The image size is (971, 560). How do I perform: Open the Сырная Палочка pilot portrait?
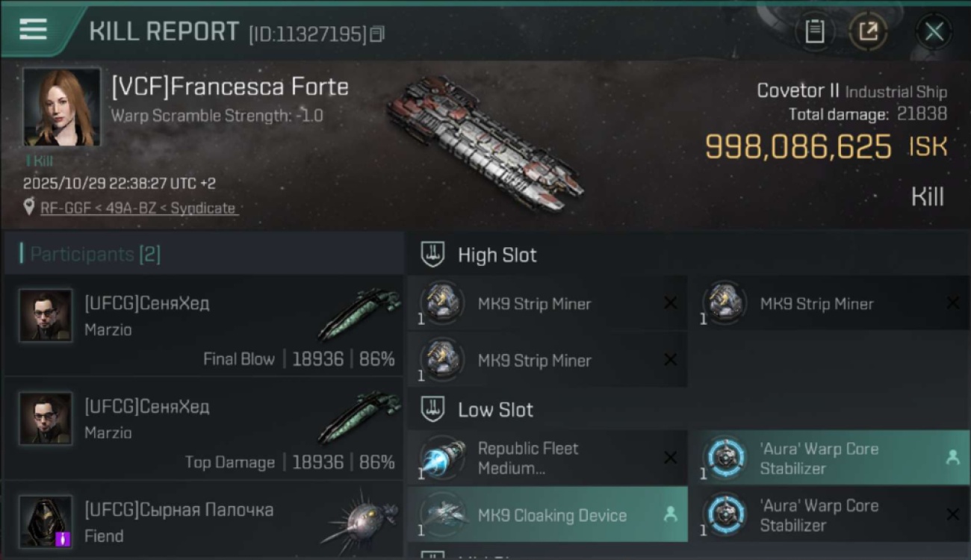(46, 520)
